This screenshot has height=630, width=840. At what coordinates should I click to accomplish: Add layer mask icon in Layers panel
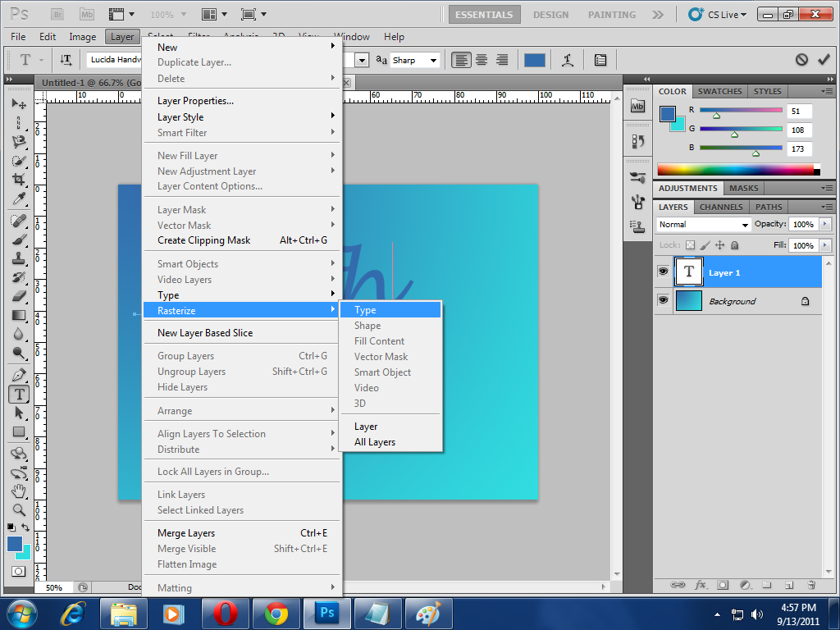(x=723, y=584)
